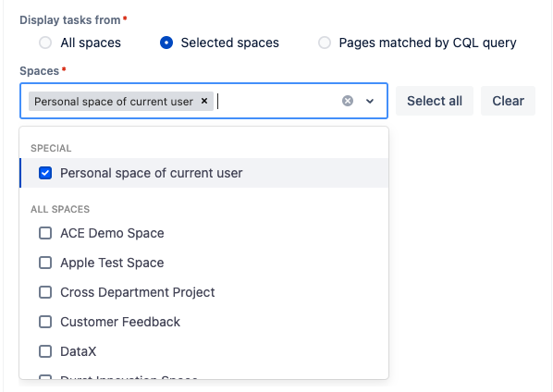Choose Cross Department Project from list
This screenshot has width=553, height=392.
pos(138,292)
